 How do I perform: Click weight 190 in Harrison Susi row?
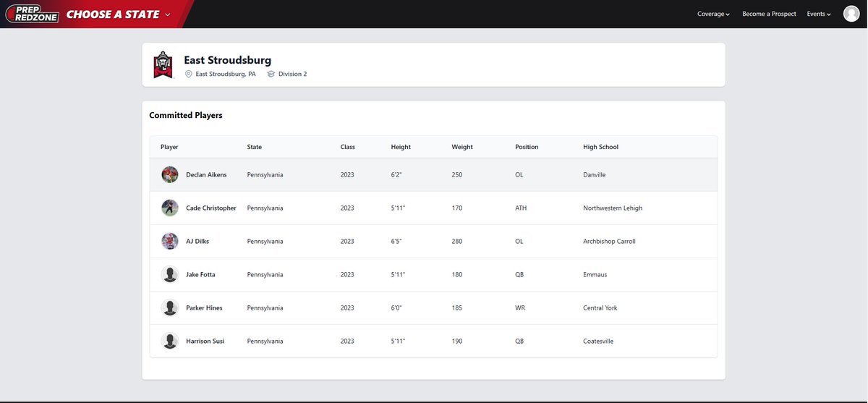[457, 342]
